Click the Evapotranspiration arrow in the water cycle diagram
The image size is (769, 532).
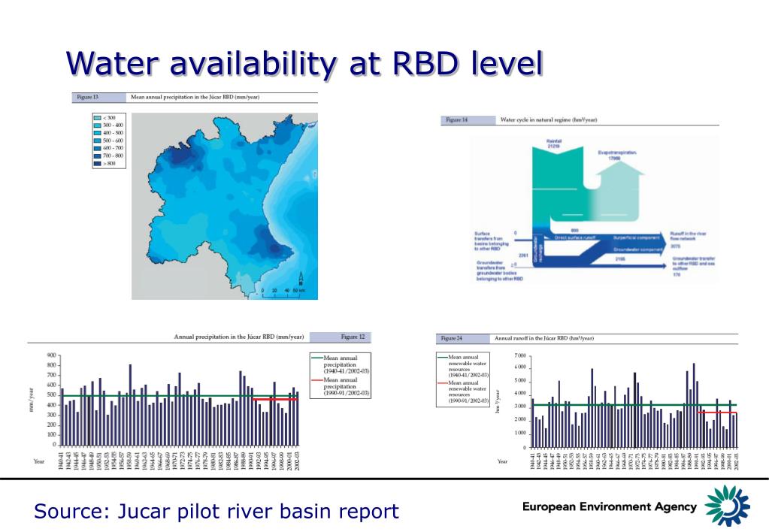point(620,190)
